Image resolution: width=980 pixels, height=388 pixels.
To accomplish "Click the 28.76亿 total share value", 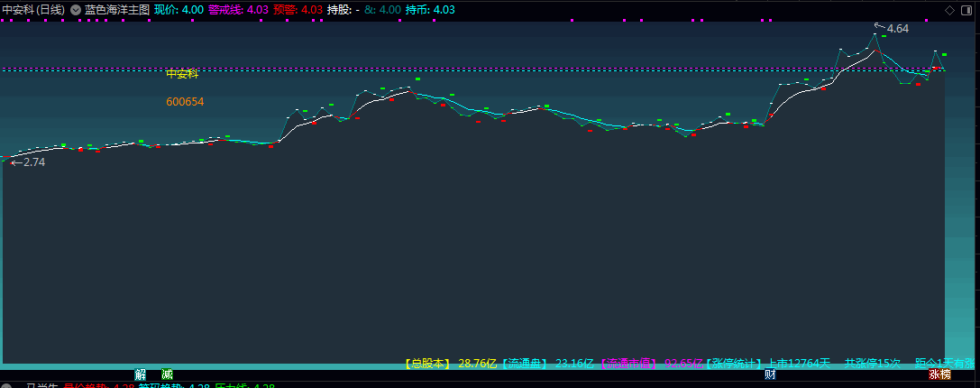I will [477, 363].
